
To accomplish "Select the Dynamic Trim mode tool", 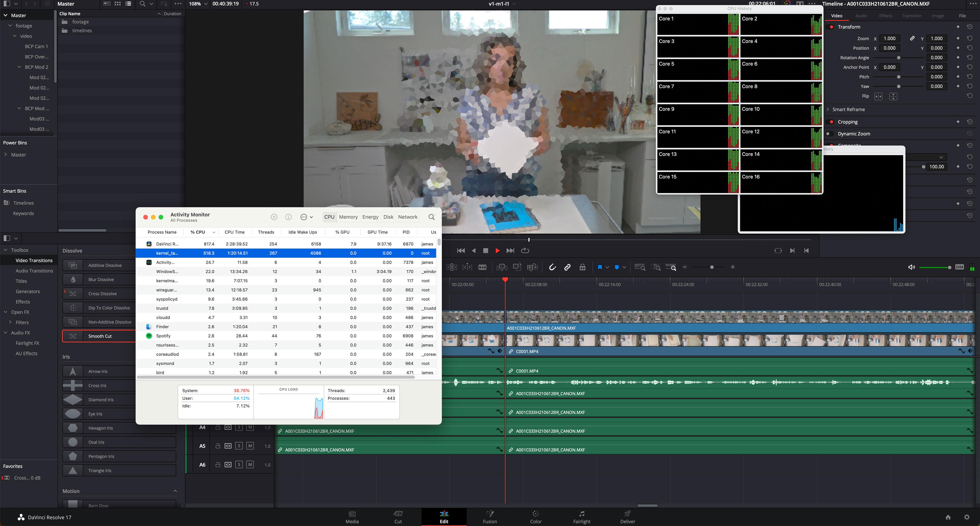I will pyautogui.click(x=467, y=267).
